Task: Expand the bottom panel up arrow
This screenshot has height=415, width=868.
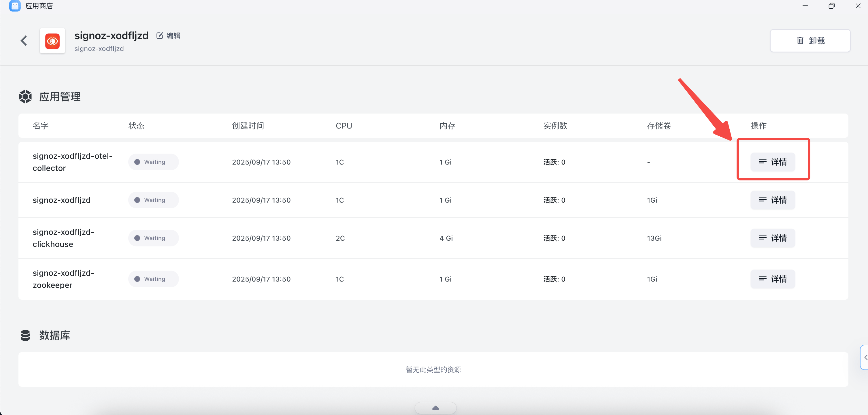Action: [435, 408]
